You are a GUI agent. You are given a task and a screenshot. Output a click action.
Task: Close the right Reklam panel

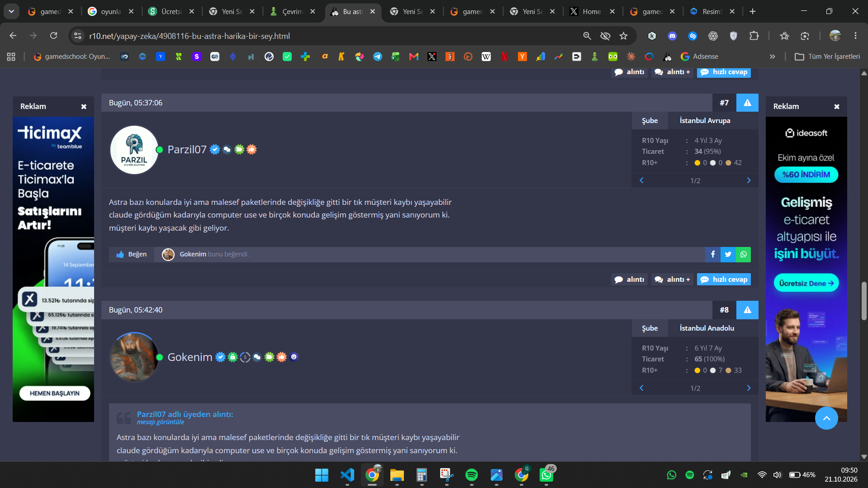pyautogui.click(x=837, y=107)
